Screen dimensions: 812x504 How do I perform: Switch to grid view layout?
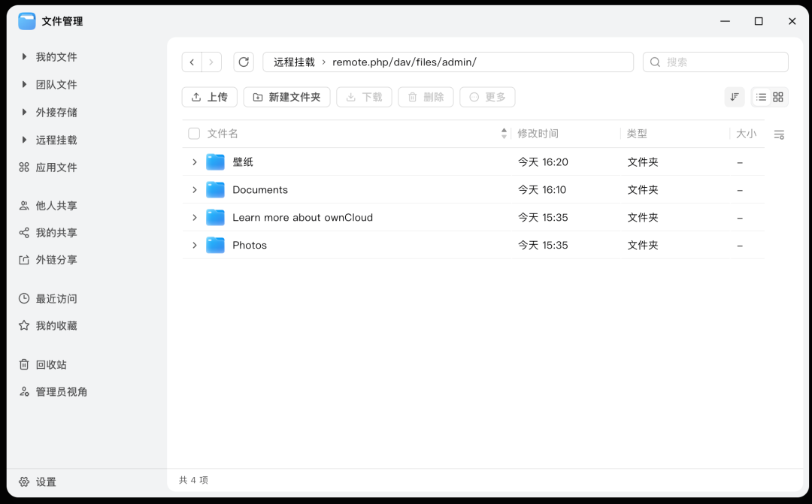pyautogui.click(x=778, y=97)
